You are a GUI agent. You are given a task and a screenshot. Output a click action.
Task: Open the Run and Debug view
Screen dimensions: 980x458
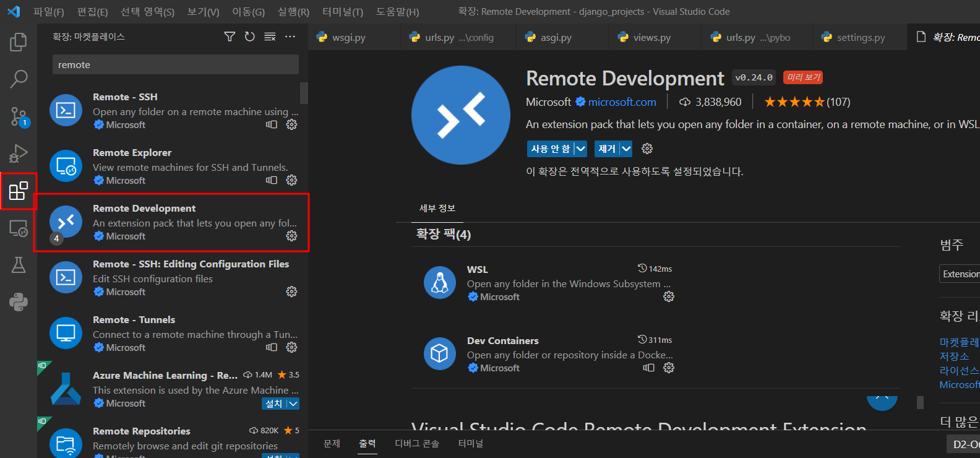point(19,153)
